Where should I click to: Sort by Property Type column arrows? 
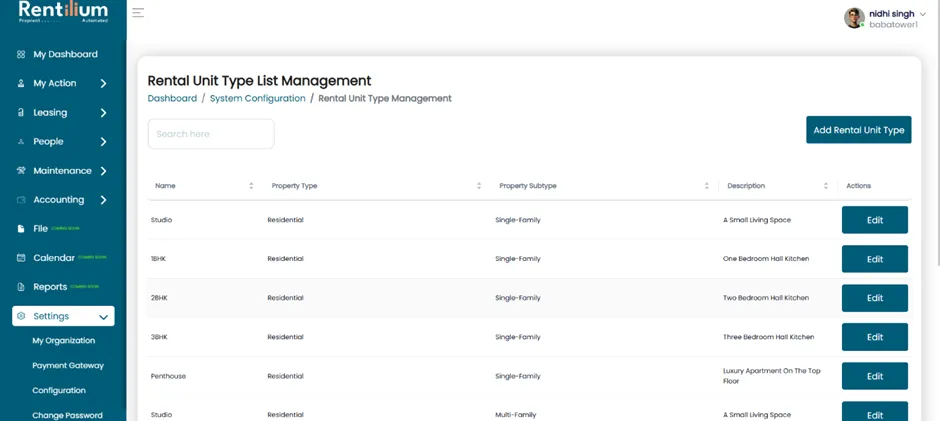[x=479, y=186]
